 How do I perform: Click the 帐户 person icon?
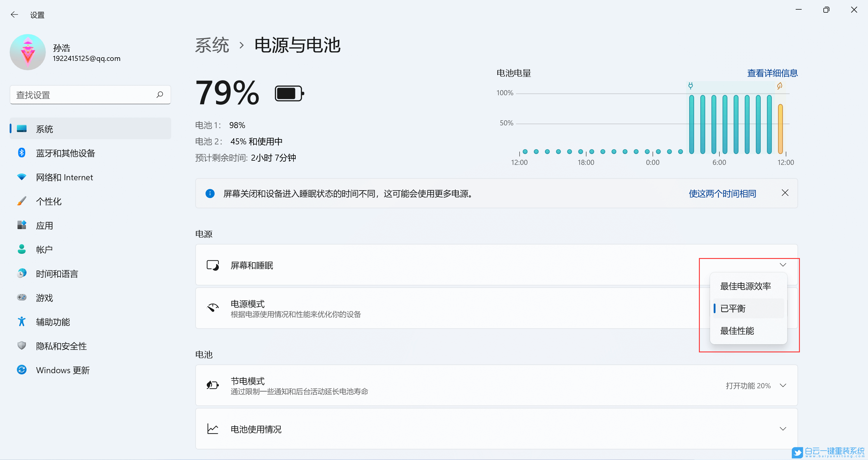[x=22, y=249]
